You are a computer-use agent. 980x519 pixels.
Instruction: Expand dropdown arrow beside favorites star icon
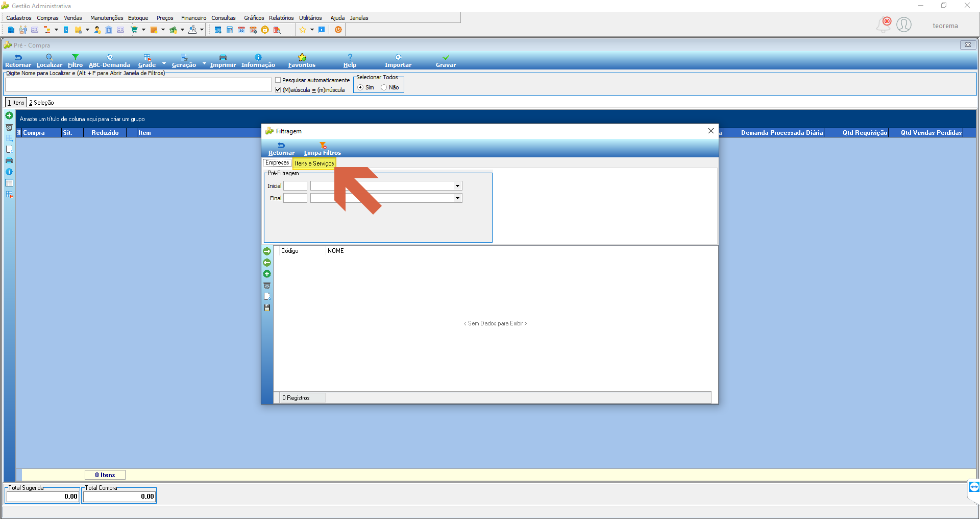tap(312, 30)
